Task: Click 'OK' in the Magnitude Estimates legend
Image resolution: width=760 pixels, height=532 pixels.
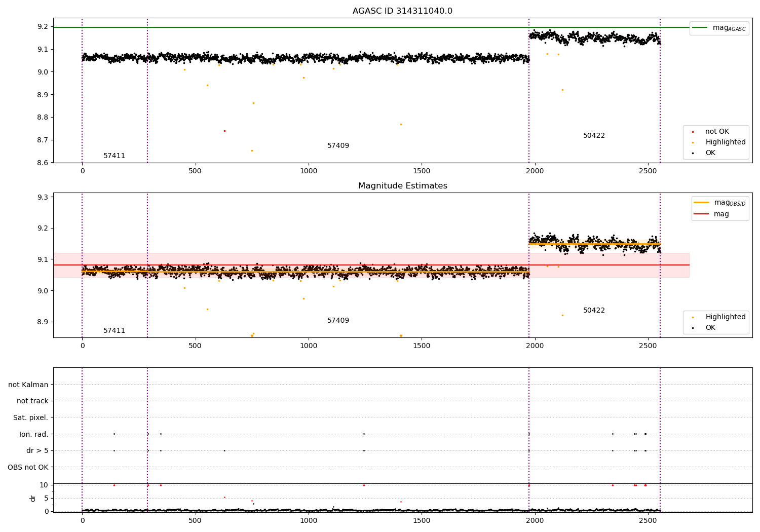Action: [710, 328]
